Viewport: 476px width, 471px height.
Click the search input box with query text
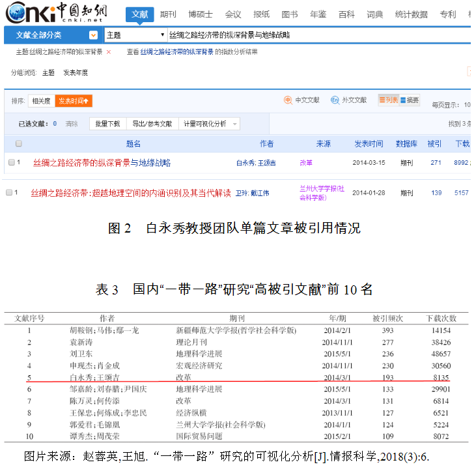(x=313, y=35)
